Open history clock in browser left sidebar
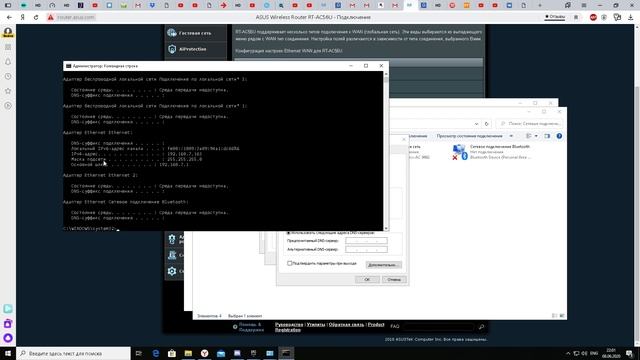Image resolution: width=640 pixels, height=360 pixels. (8, 77)
